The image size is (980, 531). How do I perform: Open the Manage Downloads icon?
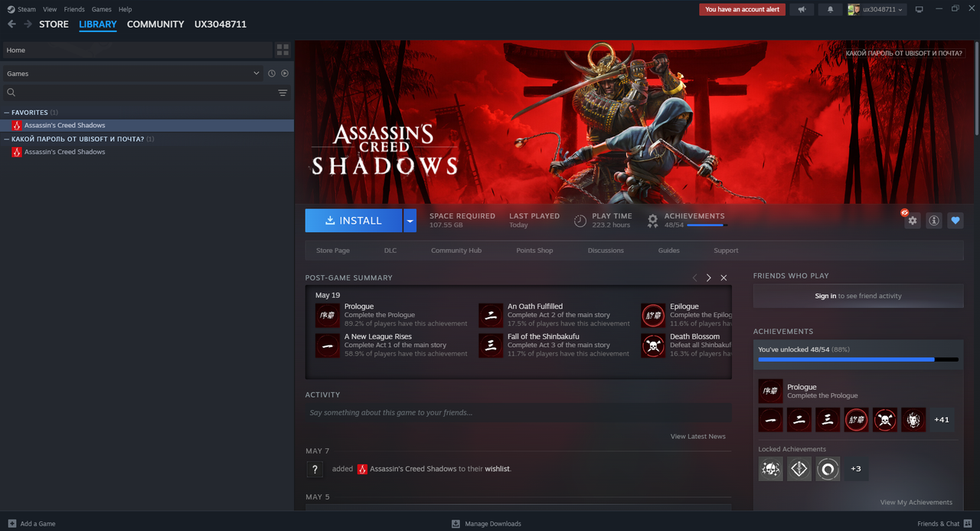(456, 523)
